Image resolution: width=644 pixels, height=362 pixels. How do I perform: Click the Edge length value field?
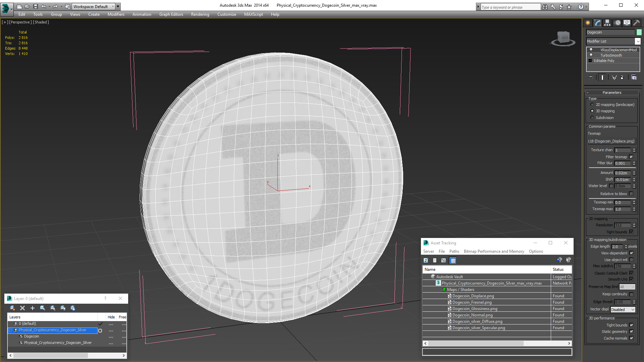[x=617, y=247]
